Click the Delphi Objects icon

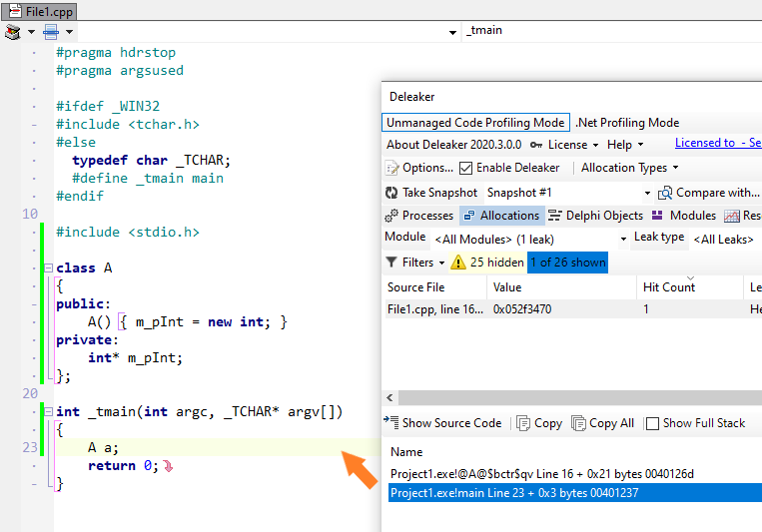pos(555,216)
